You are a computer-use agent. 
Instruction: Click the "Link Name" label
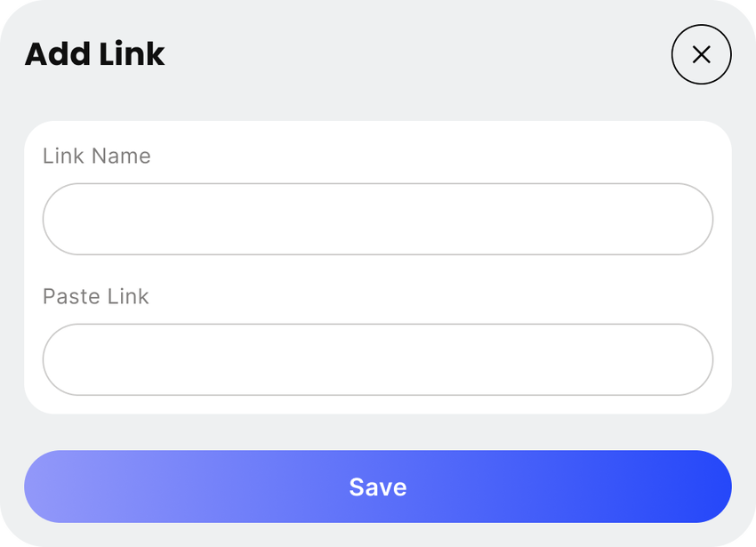[97, 156]
